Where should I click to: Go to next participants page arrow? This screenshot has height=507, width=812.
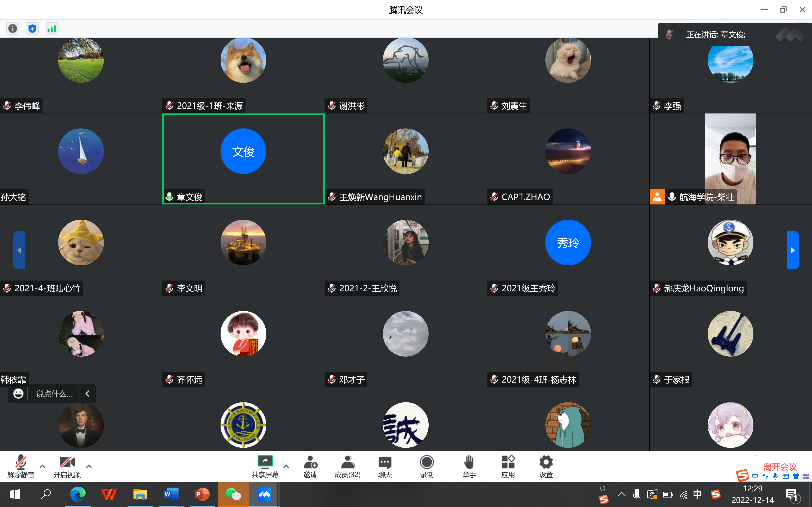(x=793, y=250)
